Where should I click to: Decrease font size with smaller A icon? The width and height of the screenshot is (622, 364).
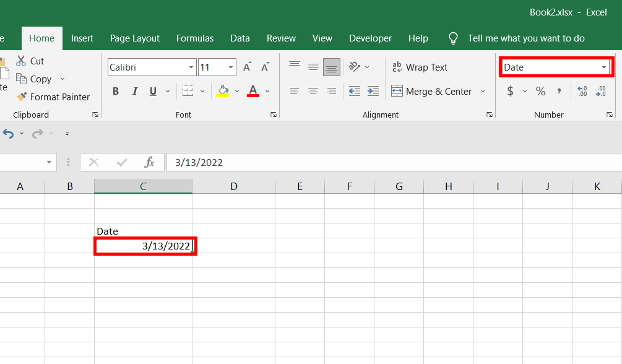click(x=265, y=67)
